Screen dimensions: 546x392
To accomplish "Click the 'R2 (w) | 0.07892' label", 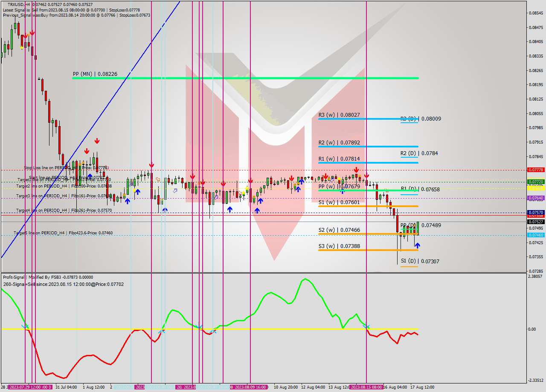I will pyautogui.click(x=339, y=142).
